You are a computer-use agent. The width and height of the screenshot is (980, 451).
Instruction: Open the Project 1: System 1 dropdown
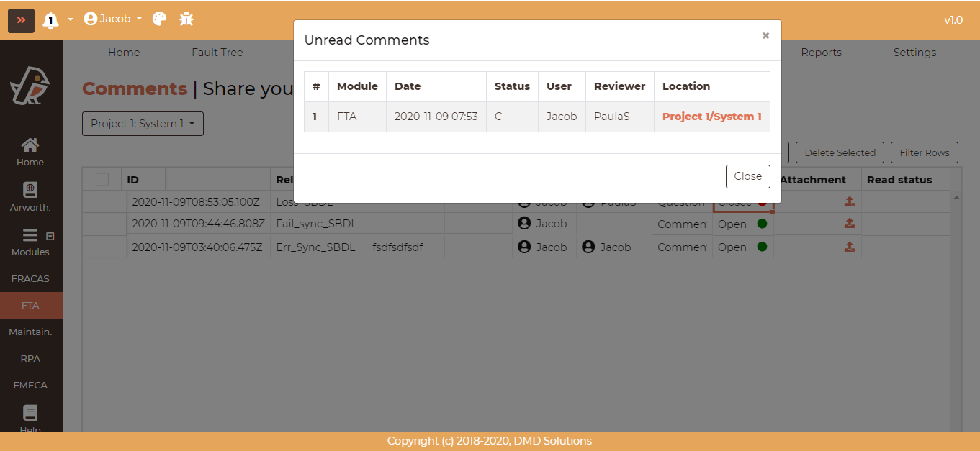(143, 124)
